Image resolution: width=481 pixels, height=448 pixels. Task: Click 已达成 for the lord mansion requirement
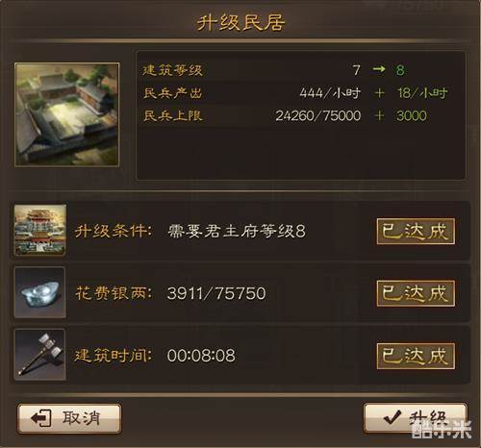click(416, 232)
